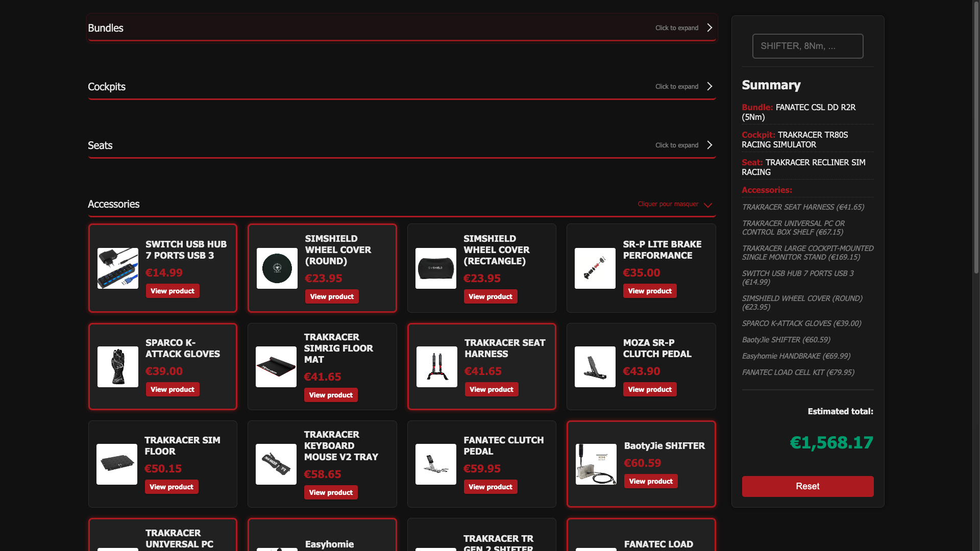Select Trakracer Simrig Floor Mat card title
Image resolution: width=980 pixels, height=551 pixels.
tap(338, 348)
